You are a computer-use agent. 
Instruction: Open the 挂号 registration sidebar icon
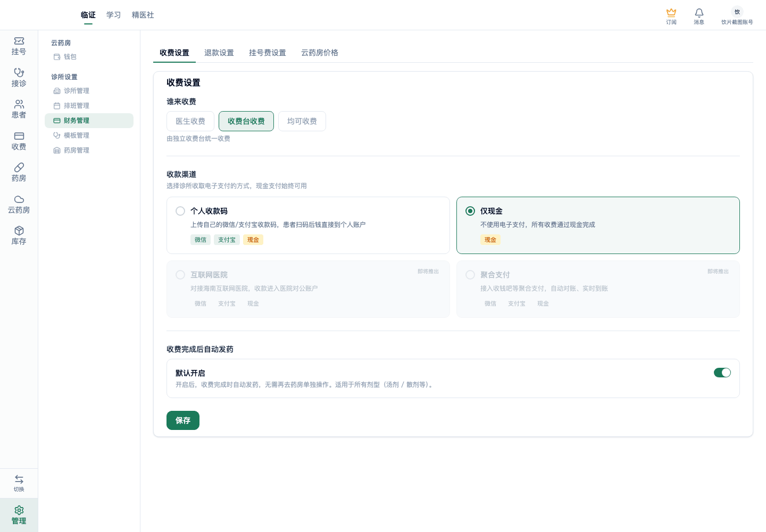tap(19, 41)
